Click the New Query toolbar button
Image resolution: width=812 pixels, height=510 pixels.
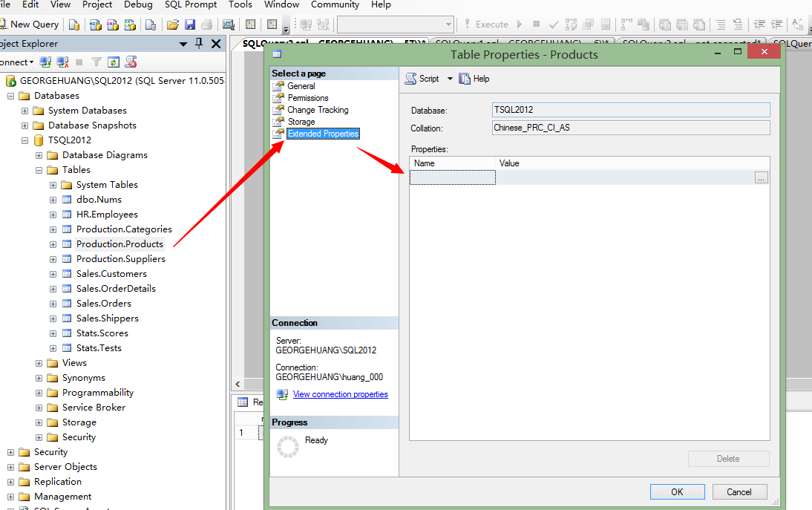30,24
